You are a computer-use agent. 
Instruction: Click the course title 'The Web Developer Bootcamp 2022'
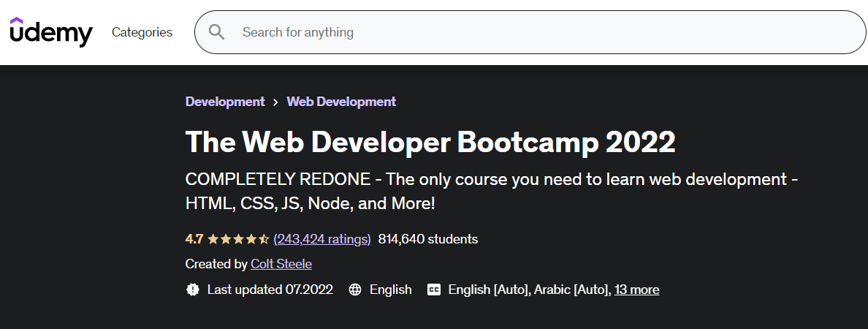(x=430, y=142)
